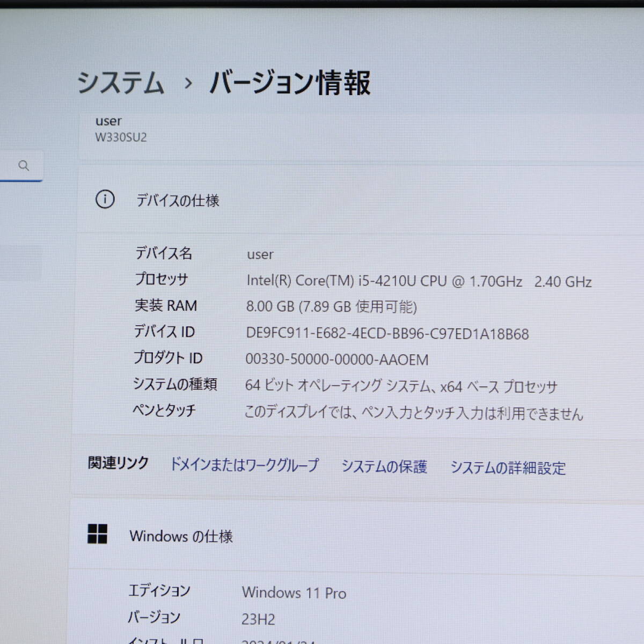The height and width of the screenshot is (644, 644).
Task: Click device name value user in specs
Action: tap(260, 254)
